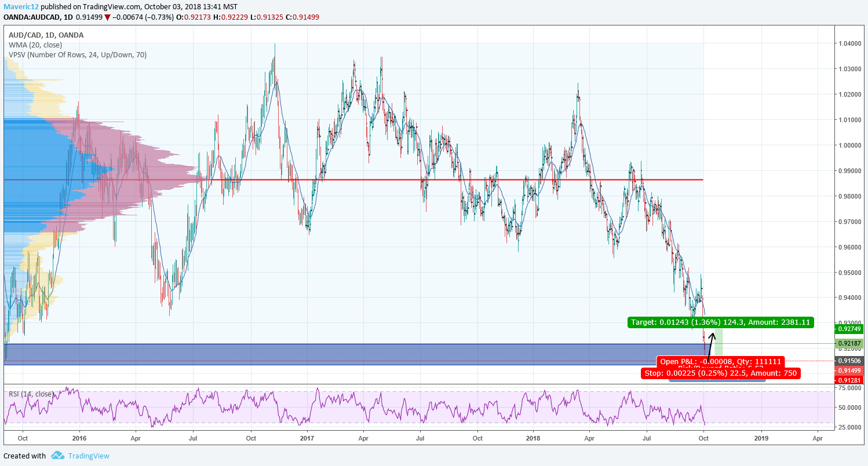The image size is (868, 466).
Task: Select the 2018 label on time axis
Action: tap(532, 439)
